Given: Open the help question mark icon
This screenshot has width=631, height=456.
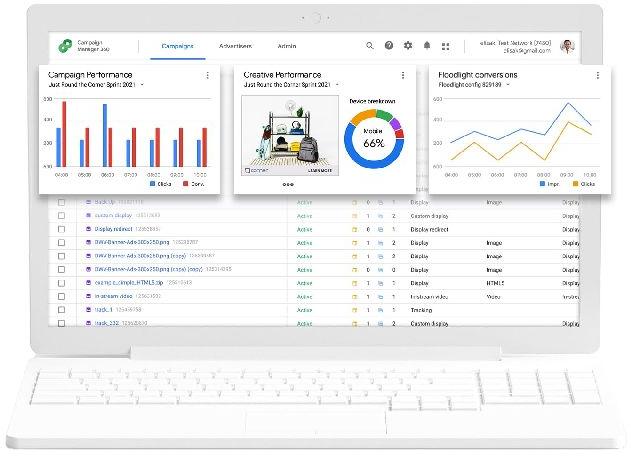Looking at the screenshot, I should (x=389, y=46).
